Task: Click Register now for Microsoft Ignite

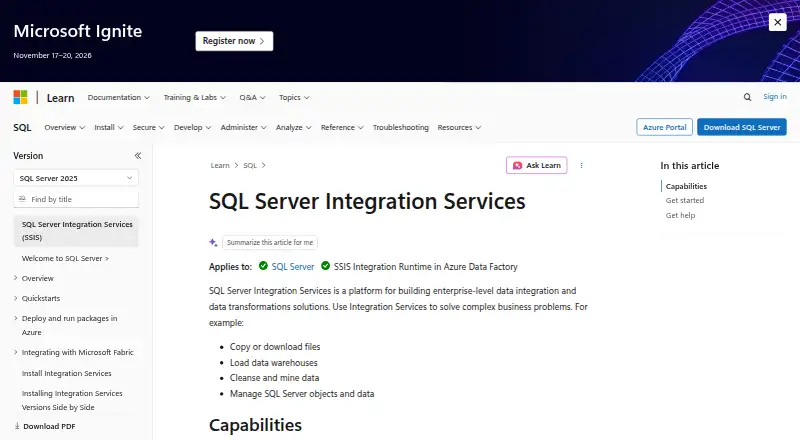Action: coord(234,41)
